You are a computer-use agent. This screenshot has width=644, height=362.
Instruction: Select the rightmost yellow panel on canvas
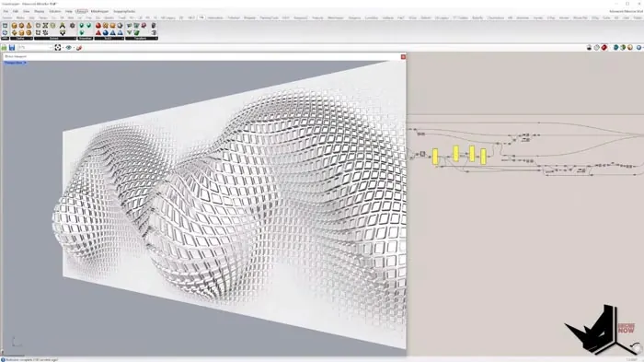pyautogui.click(x=483, y=157)
